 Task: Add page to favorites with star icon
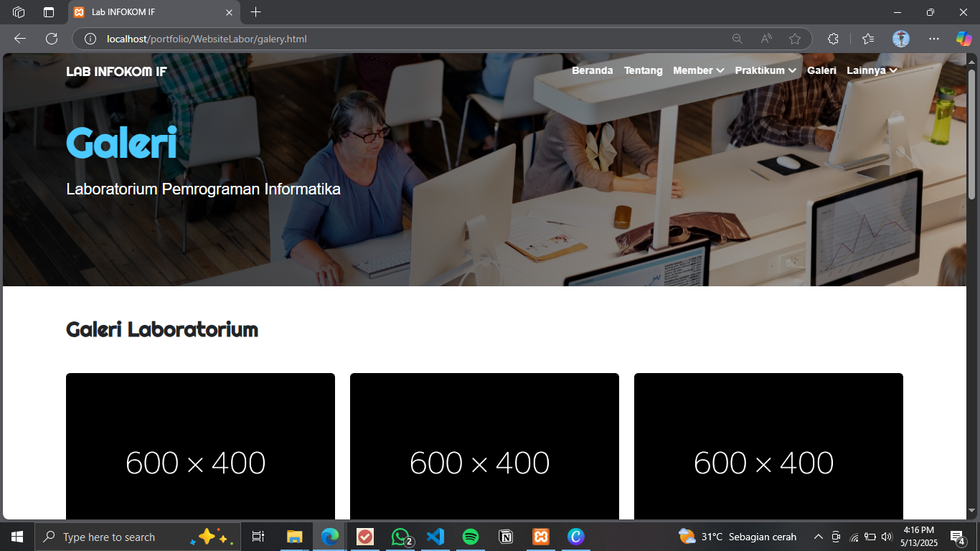794,39
